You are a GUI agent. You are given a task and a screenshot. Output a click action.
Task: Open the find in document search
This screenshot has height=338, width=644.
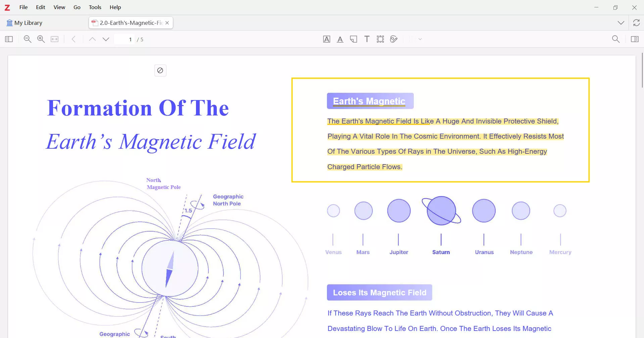pos(616,39)
